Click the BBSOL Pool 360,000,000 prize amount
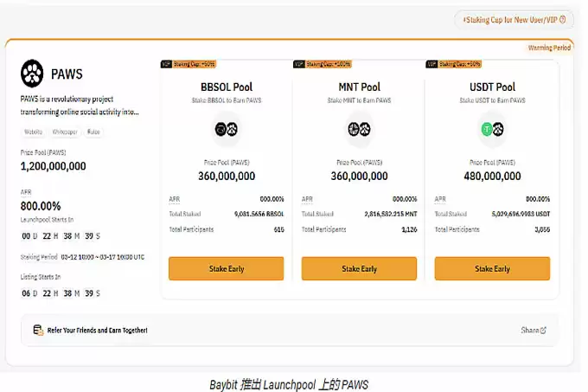Screen dimensions: 588x392 point(227,176)
